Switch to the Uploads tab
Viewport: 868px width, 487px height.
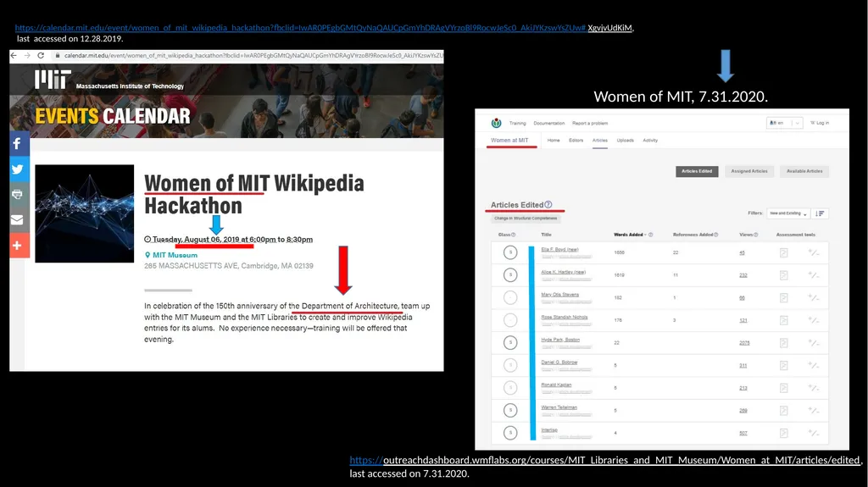pyautogui.click(x=625, y=141)
